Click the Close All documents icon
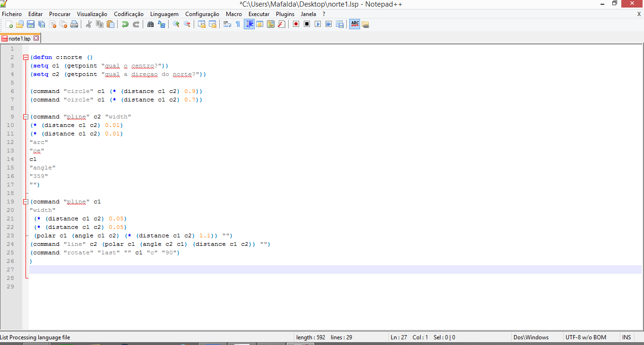 pos(63,24)
